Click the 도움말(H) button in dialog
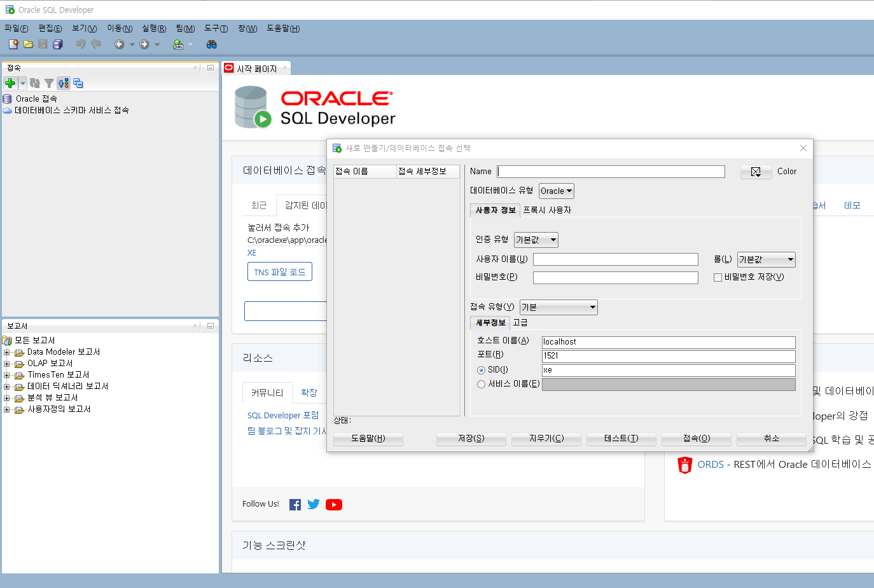The height and width of the screenshot is (588, 874). point(368,439)
